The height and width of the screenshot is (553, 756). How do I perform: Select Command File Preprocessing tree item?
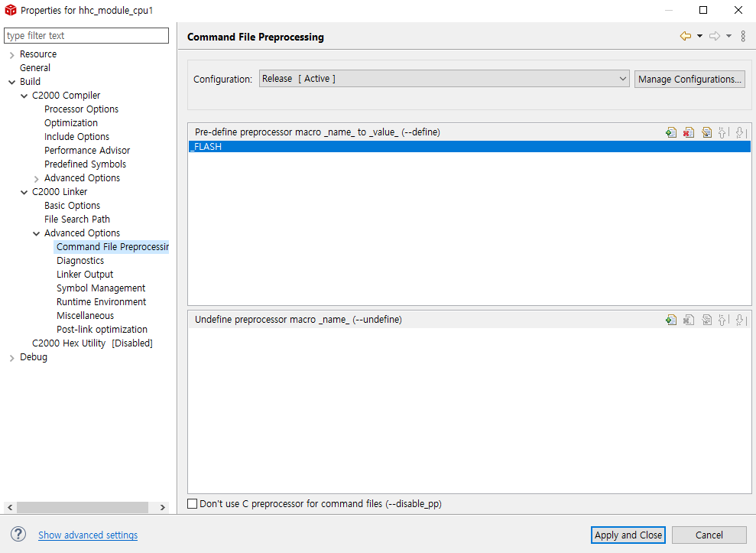pos(112,246)
